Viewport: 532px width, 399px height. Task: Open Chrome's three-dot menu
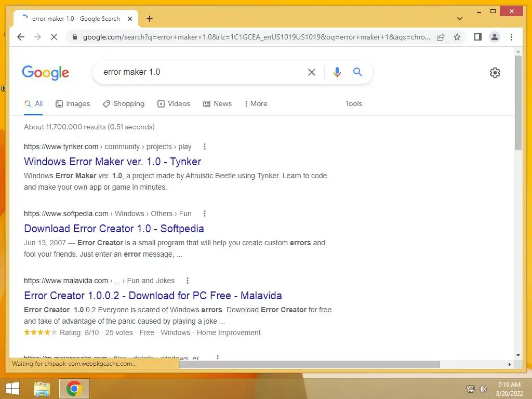point(511,37)
